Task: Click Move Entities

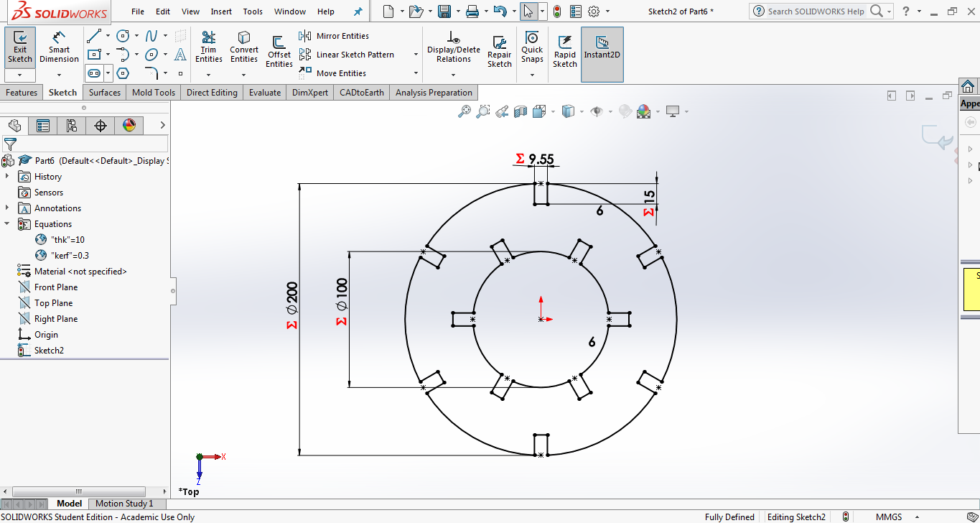Action: [x=332, y=73]
